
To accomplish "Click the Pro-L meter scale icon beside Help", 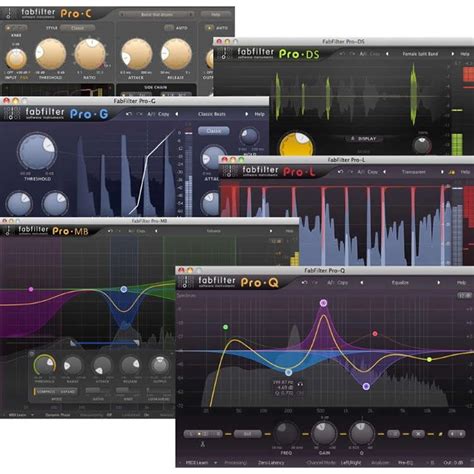I will click(452, 172).
